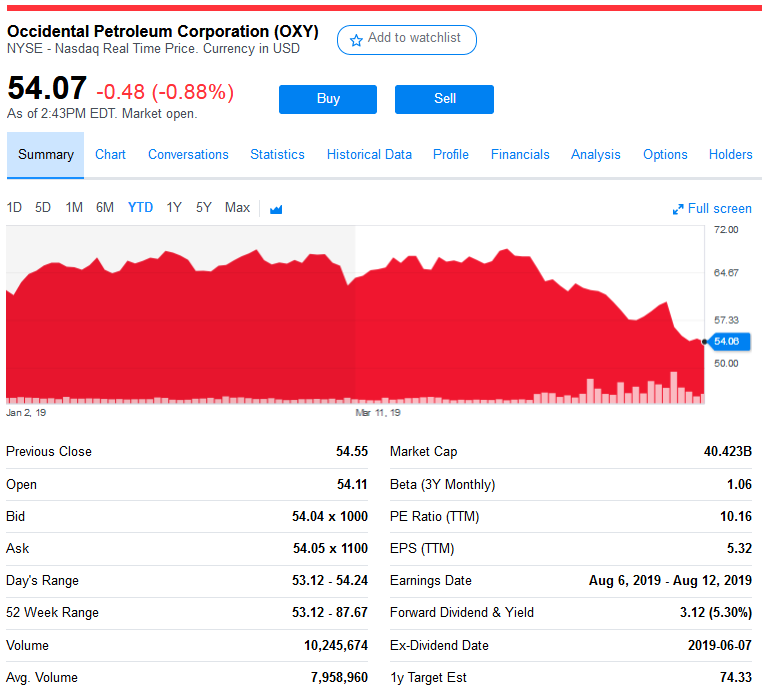This screenshot has width=762, height=689.
Task: Click the 54.08 current price marker on chart
Action: 729,342
